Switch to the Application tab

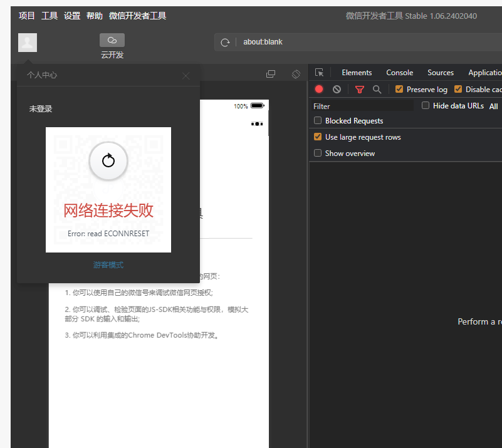click(x=485, y=73)
